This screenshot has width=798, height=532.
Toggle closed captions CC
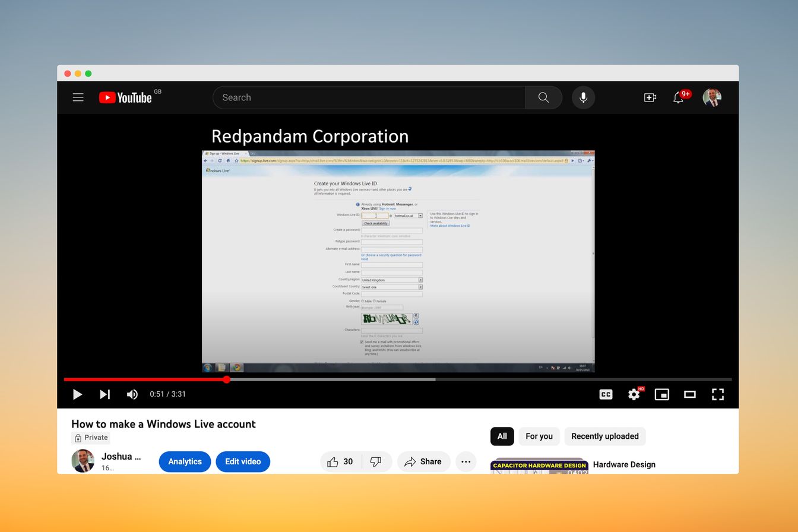tap(606, 394)
